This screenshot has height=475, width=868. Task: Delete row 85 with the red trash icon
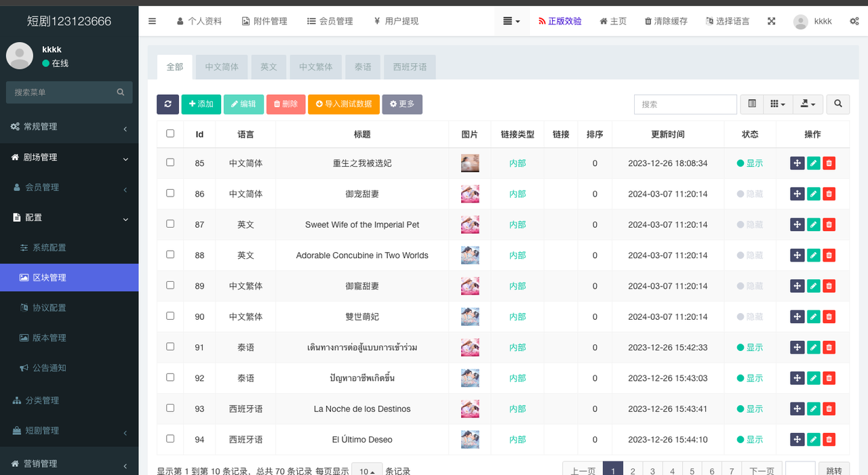829,163
